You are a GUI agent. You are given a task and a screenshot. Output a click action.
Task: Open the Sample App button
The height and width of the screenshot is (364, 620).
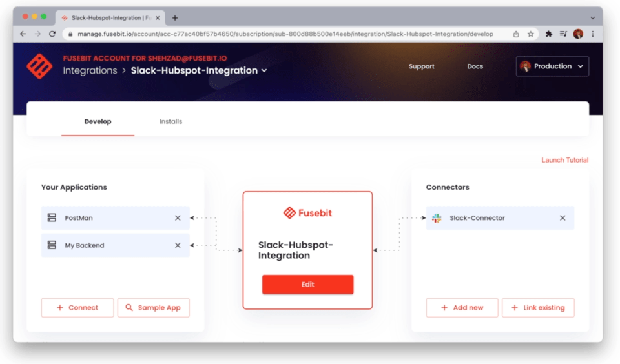point(154,307)
